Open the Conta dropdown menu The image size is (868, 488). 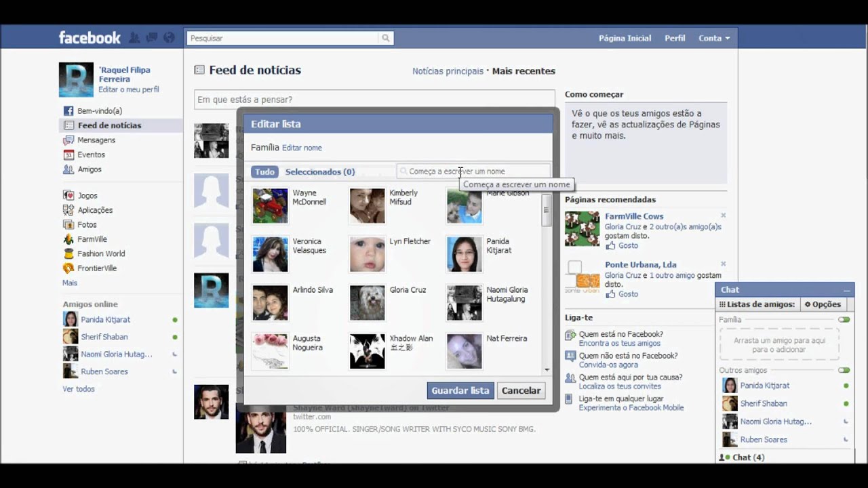point(714,38)
